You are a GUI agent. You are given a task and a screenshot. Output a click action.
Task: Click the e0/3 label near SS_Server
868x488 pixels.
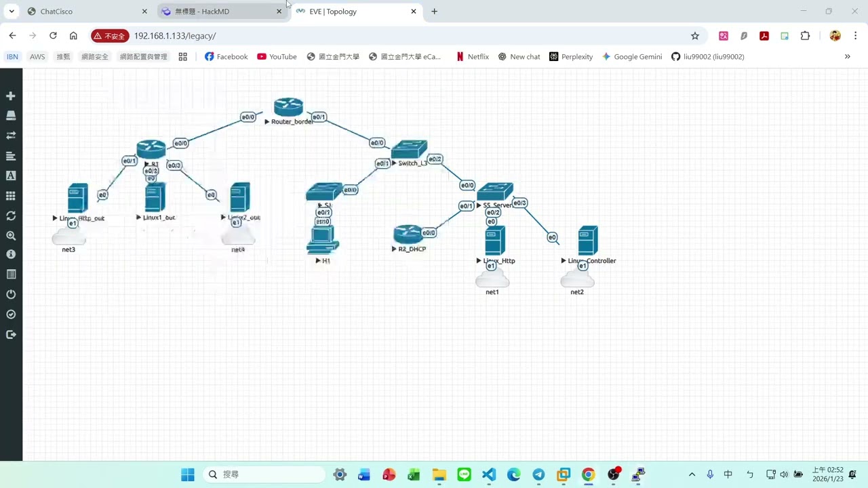coord(519,203)
